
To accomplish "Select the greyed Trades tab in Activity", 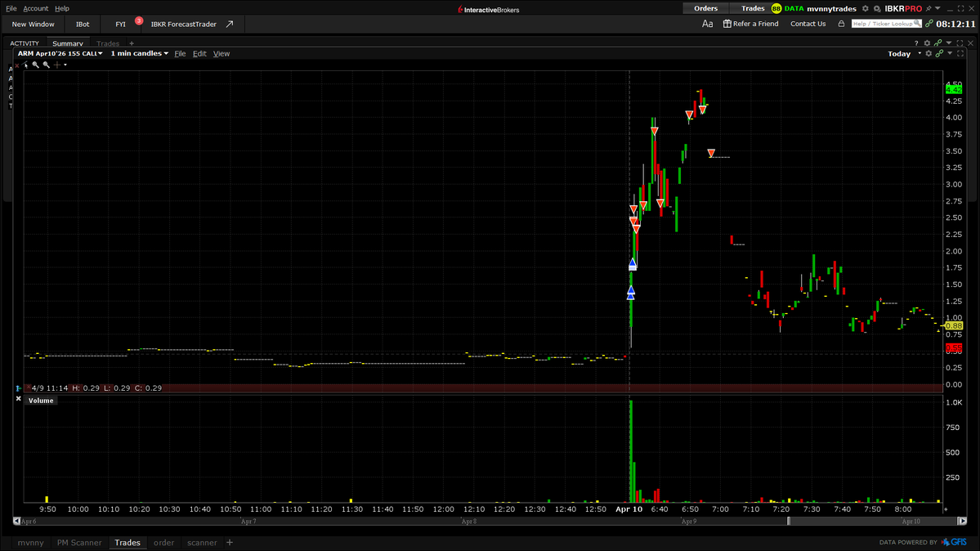I will (108, 44).
